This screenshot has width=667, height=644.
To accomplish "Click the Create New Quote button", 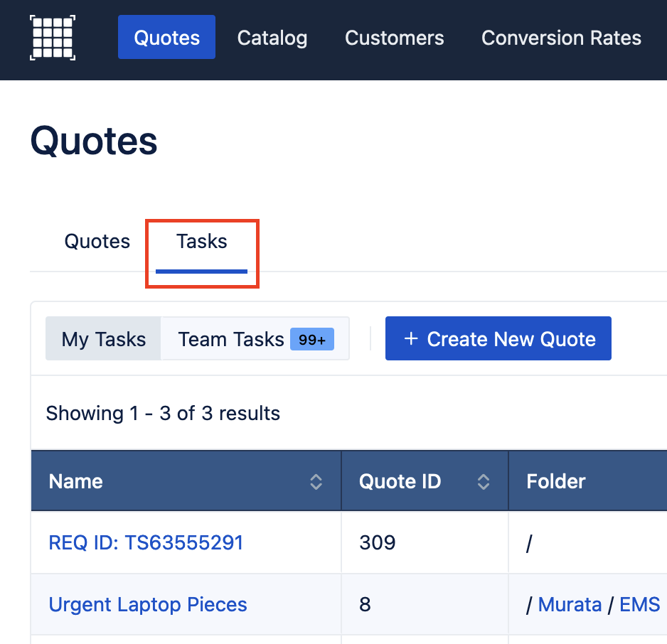I will (x=498, y=338).
